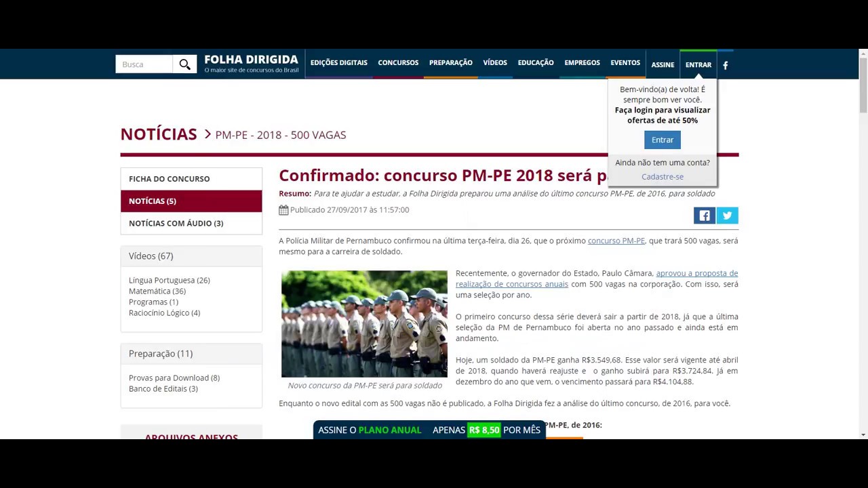Open Ficha do Concurso sidebar tab
868x488 pixels.
click(x=191, y=179)
